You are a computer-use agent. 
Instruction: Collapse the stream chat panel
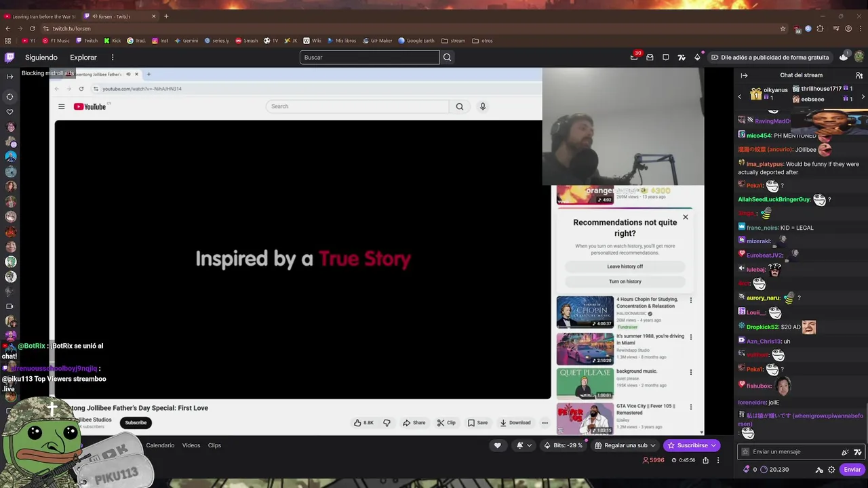coord(744,75)
